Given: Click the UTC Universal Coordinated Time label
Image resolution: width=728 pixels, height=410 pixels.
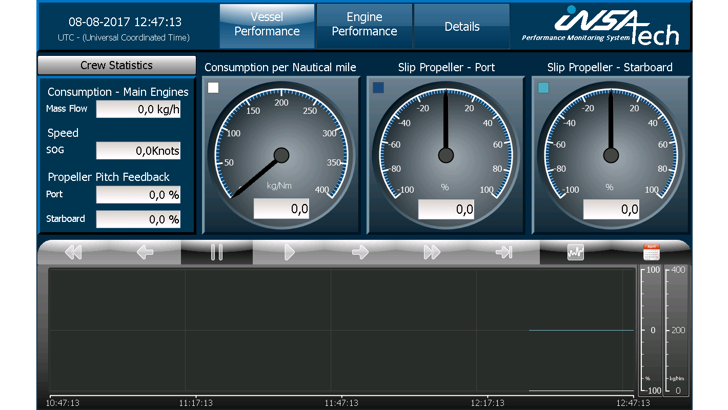Looking at the screenshot, I should point(124,38).
